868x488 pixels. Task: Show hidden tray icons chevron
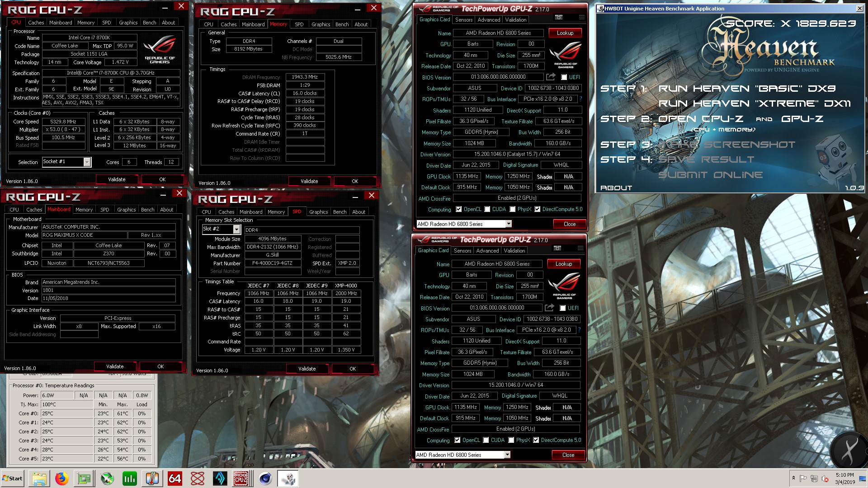[x=793, y=478]
